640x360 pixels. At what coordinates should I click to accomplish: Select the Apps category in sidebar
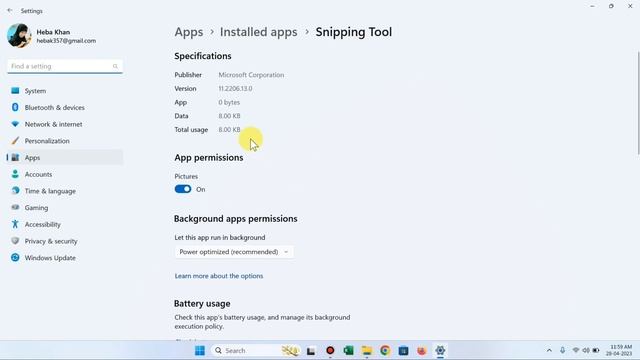pos(65,158)
